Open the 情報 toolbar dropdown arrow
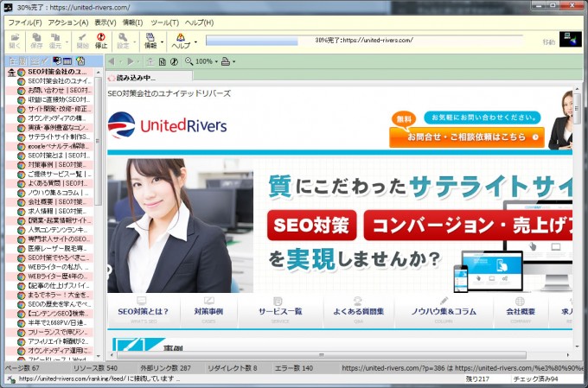The height and width of the screenshot is (388, 588). tap(162, 41)
